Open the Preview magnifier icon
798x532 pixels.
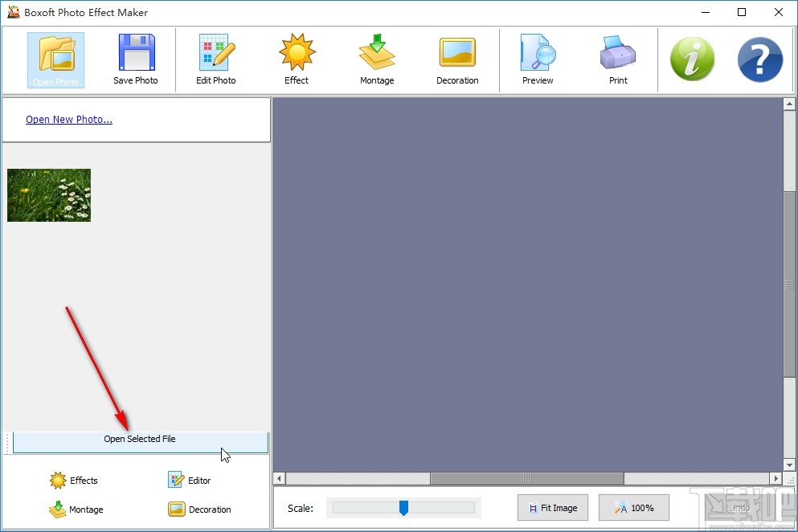pos(538,59)
